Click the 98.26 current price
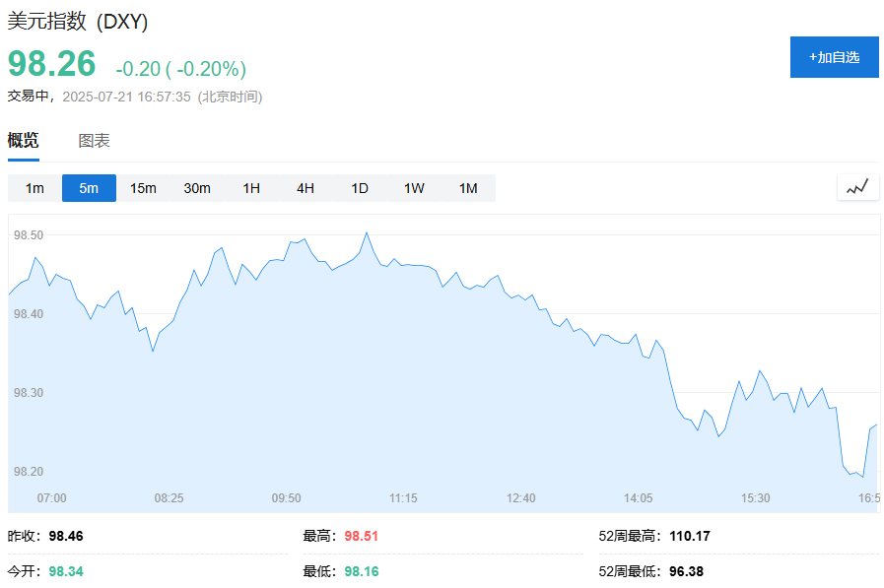 52,64
